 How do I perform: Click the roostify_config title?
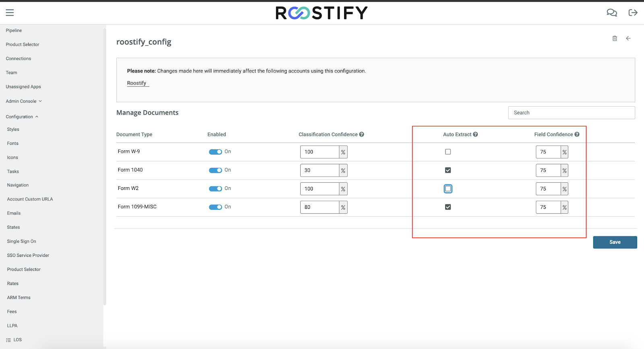click(144, 42)
